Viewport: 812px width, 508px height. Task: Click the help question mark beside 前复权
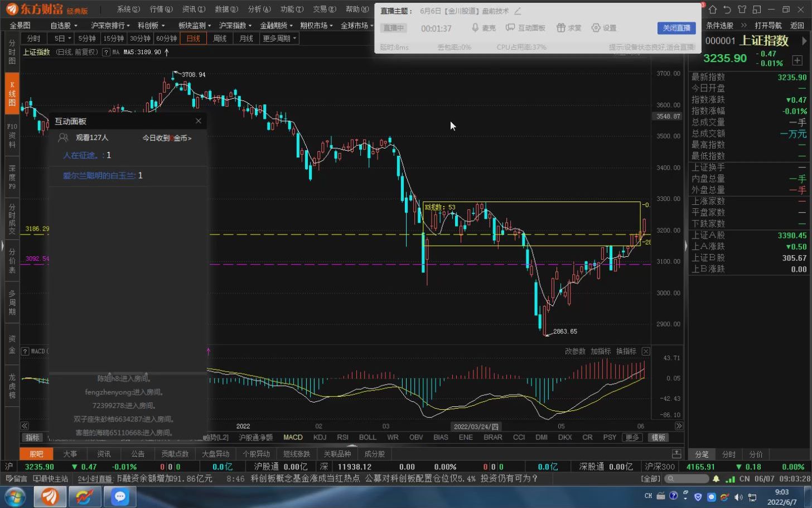(106, 52)
